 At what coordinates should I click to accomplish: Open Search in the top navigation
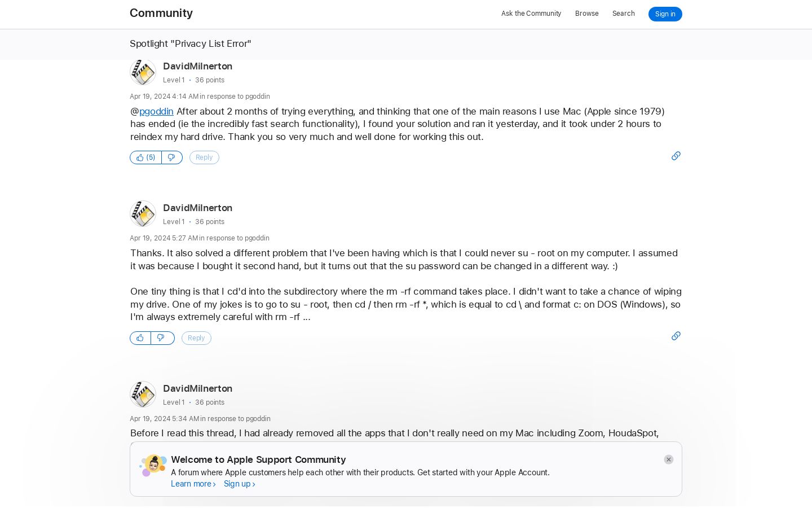(623, 14)
